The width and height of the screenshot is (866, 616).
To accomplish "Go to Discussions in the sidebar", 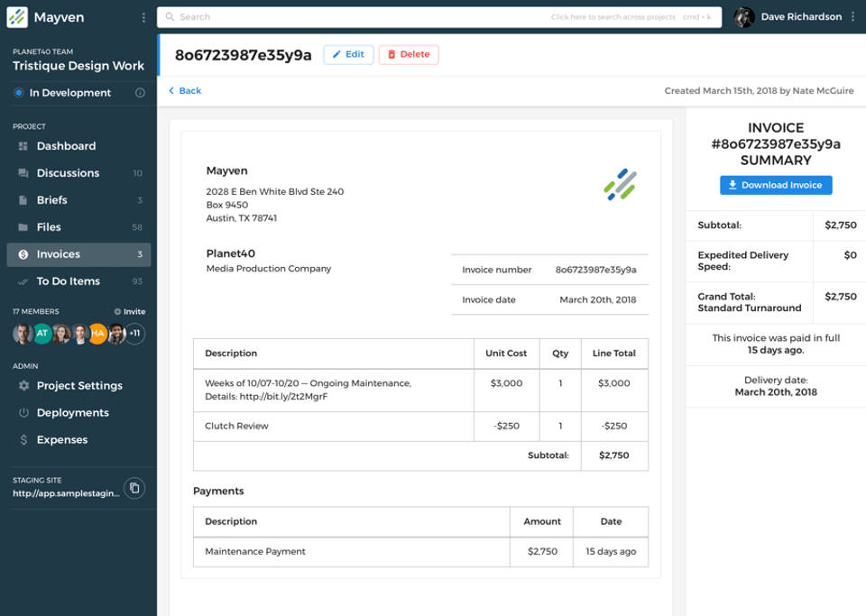I will coord(68,173).
